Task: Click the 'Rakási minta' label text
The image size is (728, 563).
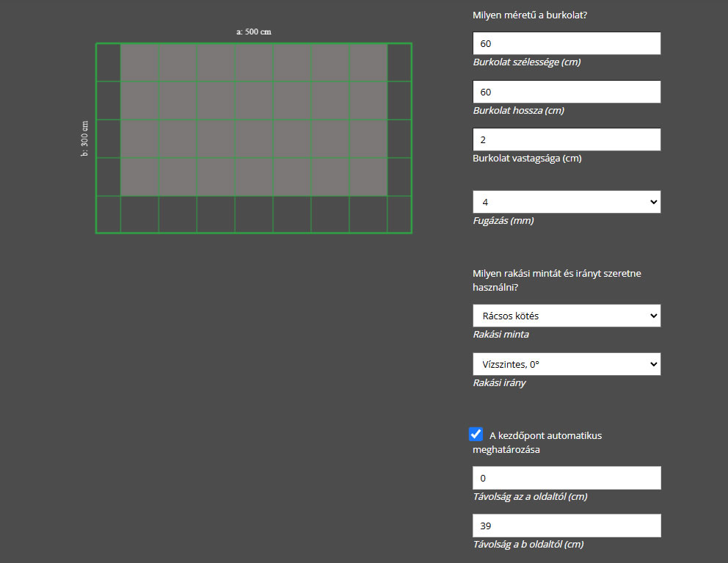Action: [500, 335]
